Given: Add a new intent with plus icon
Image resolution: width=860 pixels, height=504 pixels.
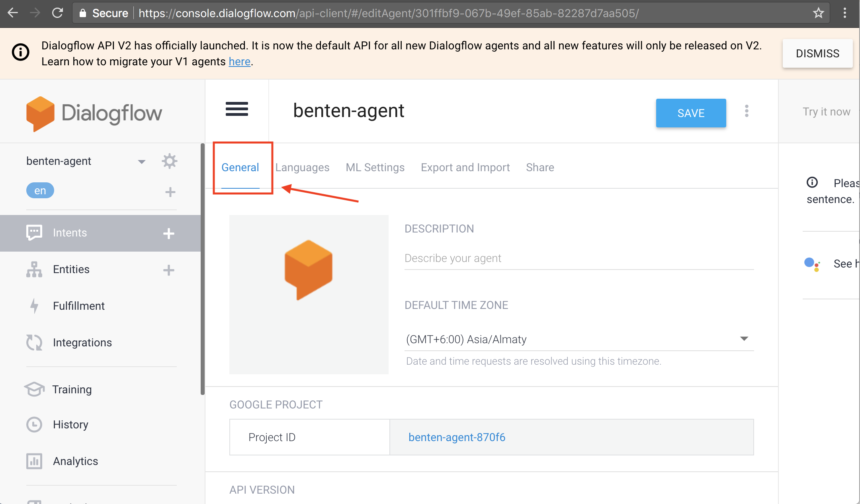Looking at the screenshot, I should click(x=169, y=234).
